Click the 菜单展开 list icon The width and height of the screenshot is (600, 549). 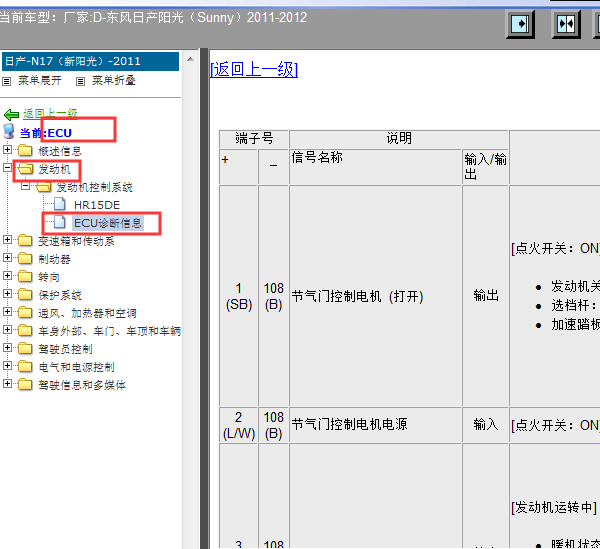point(7,81)
